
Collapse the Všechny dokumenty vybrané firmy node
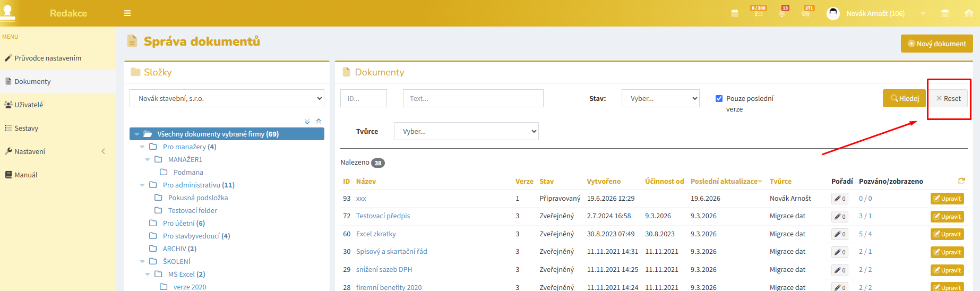137,134
